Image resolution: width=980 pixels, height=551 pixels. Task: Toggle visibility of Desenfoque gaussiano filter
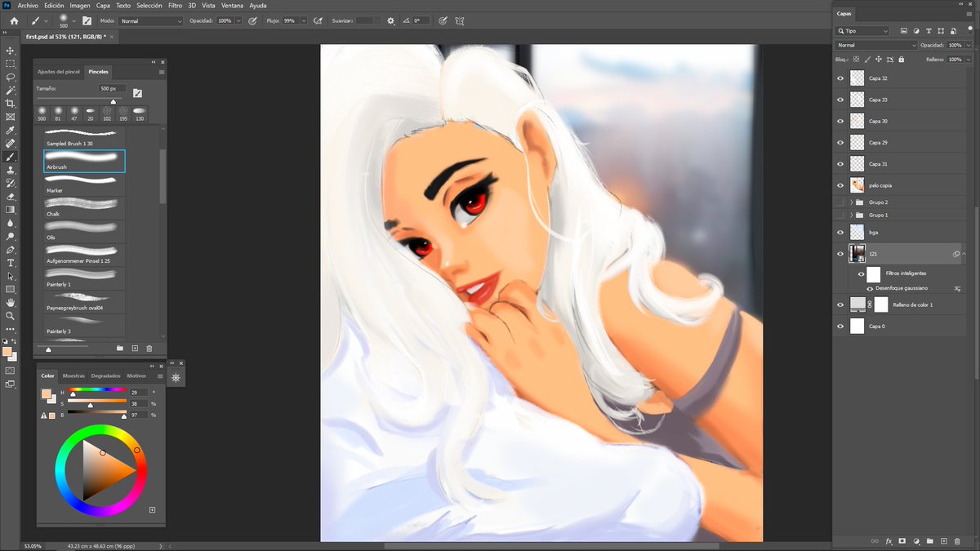(870, 289)
